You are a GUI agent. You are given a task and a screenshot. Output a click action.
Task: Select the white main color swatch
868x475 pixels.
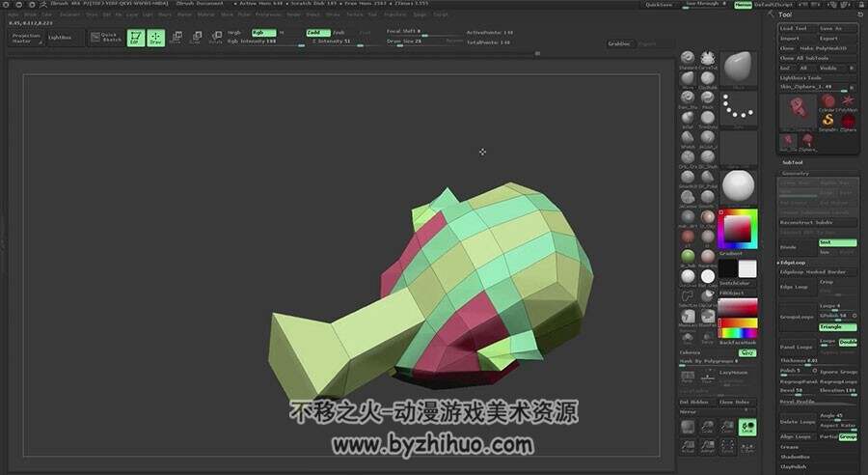pos(747,268)
